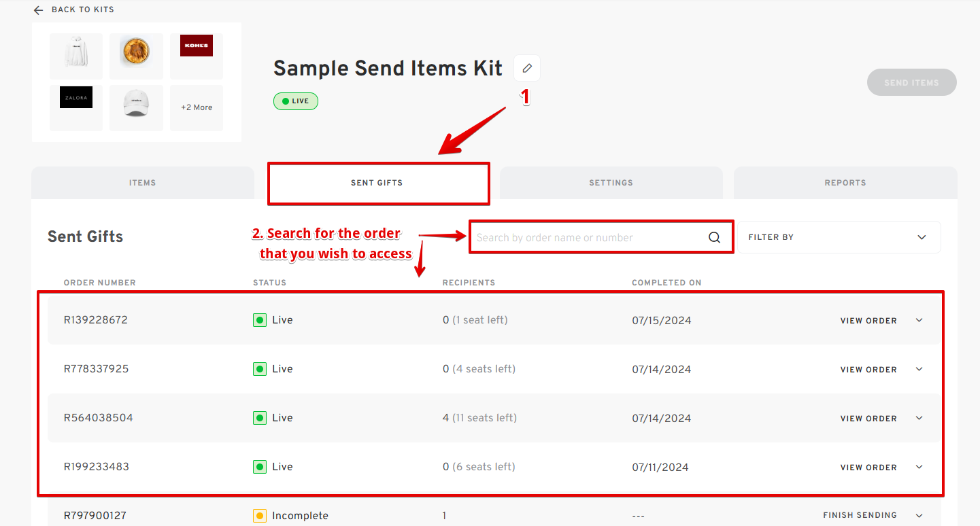Click Finish Sending for incomplete order
Screen dimensions: 980x526
tap(860, 515)
